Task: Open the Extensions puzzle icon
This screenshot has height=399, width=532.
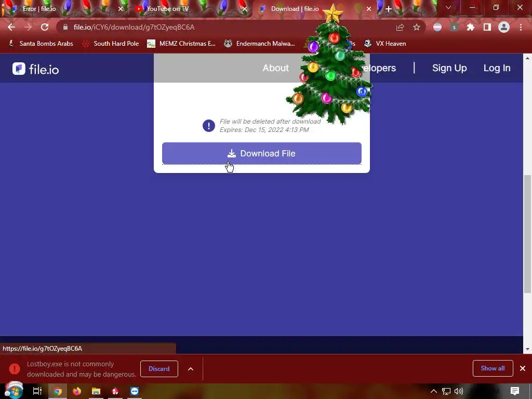Action: [x=471, y=28]
